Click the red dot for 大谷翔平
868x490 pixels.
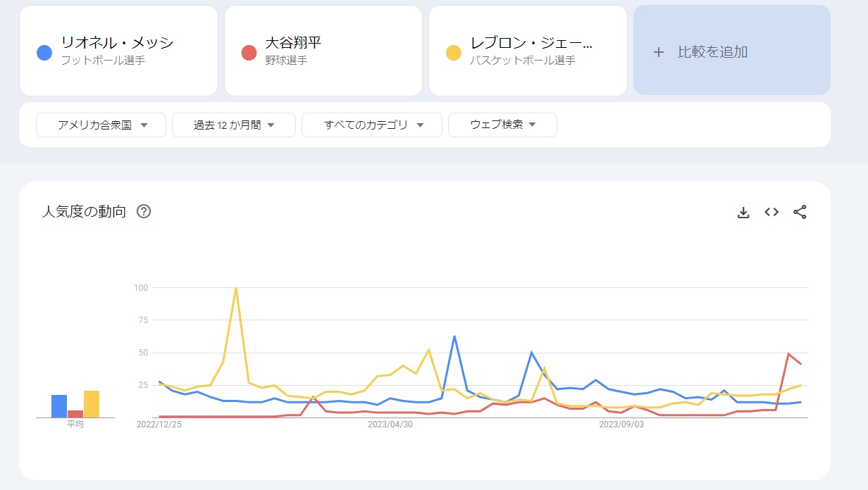pyautogui.click(x=249, y=52)
